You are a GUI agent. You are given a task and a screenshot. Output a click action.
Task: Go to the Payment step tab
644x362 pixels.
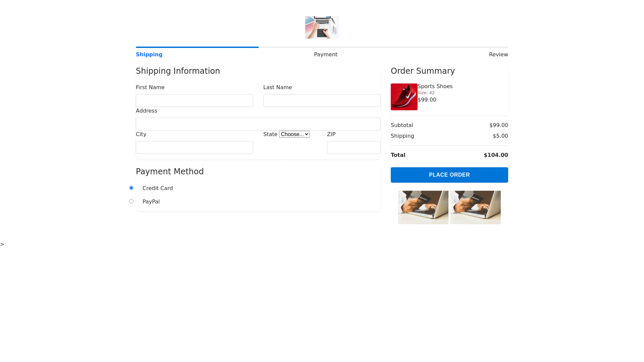tap(325, 55)
